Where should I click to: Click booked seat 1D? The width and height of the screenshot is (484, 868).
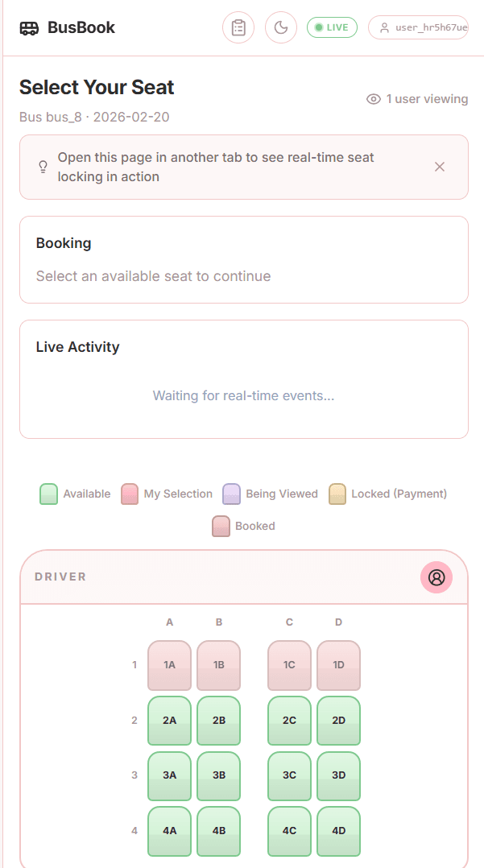tap(338, 665)
